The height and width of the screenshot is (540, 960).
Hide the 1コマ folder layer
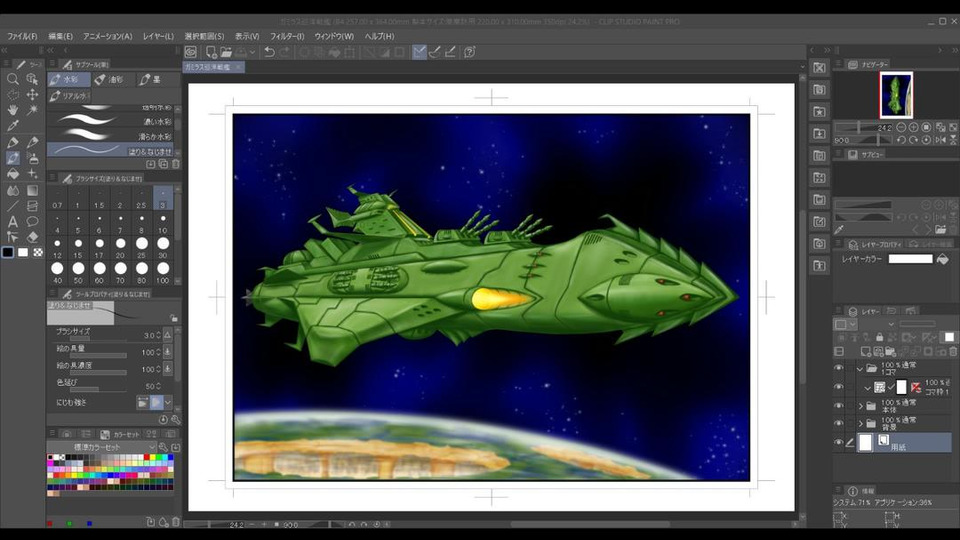pos(839,369)
